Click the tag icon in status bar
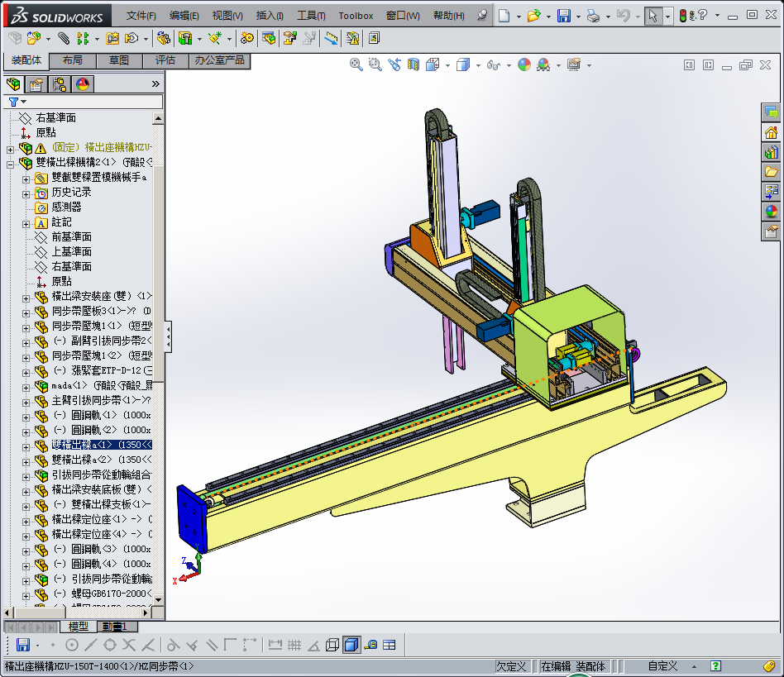The image size is (784, 677). [769, 666]
